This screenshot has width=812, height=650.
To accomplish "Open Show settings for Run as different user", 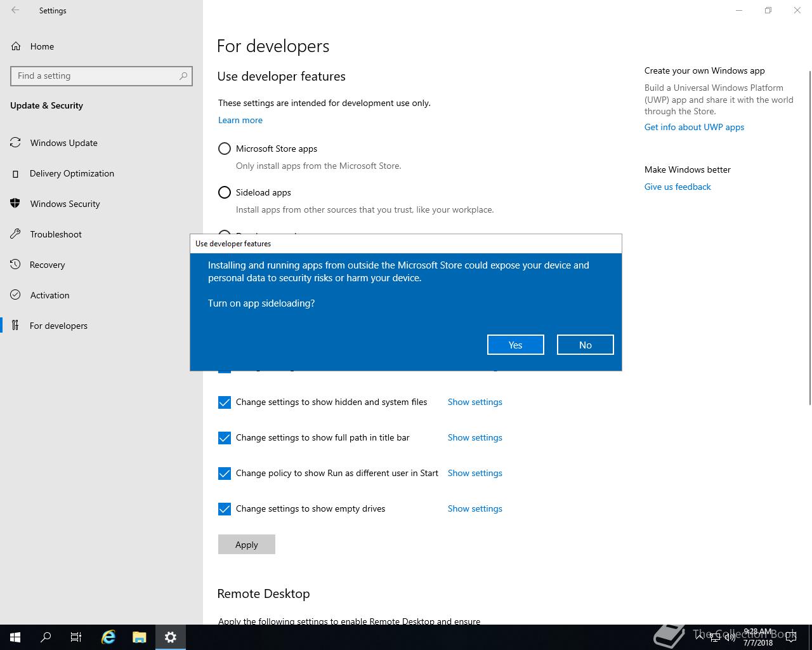I will coord(475,473).
